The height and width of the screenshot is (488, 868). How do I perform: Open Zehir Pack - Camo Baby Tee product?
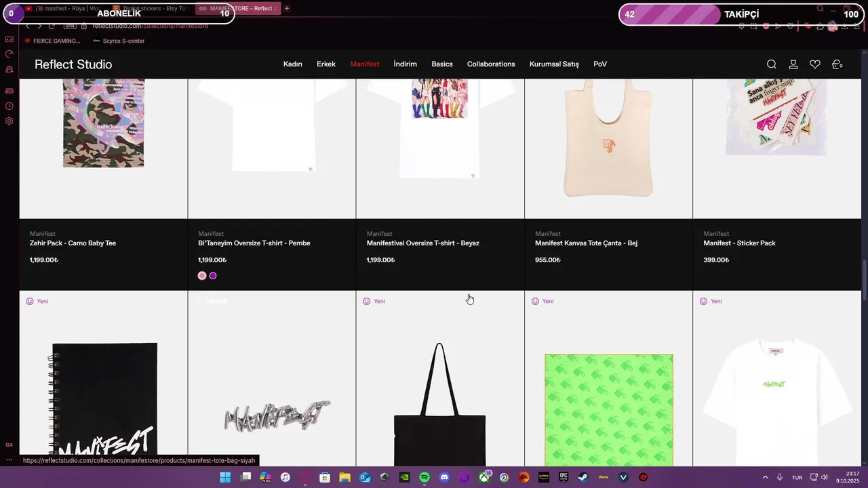click(73, 243)
